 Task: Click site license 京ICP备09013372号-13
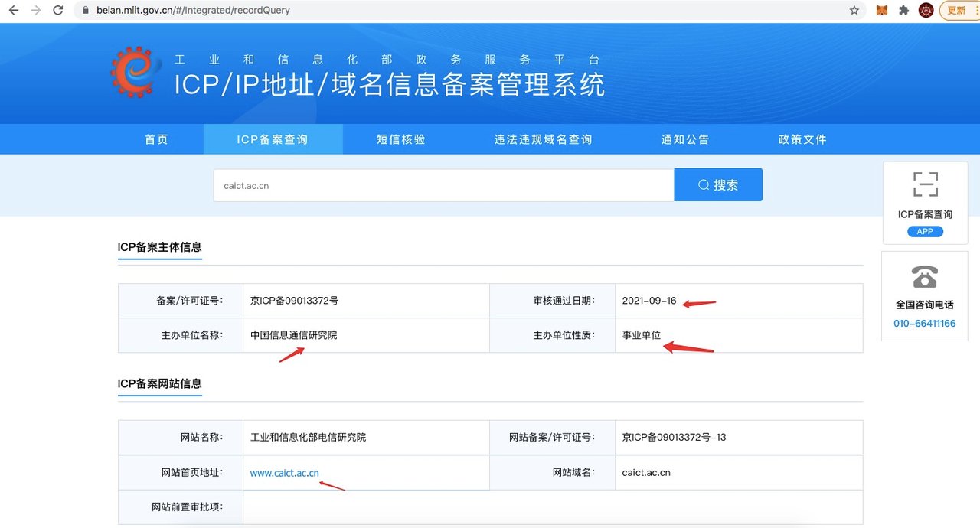[x=675, y=438]
